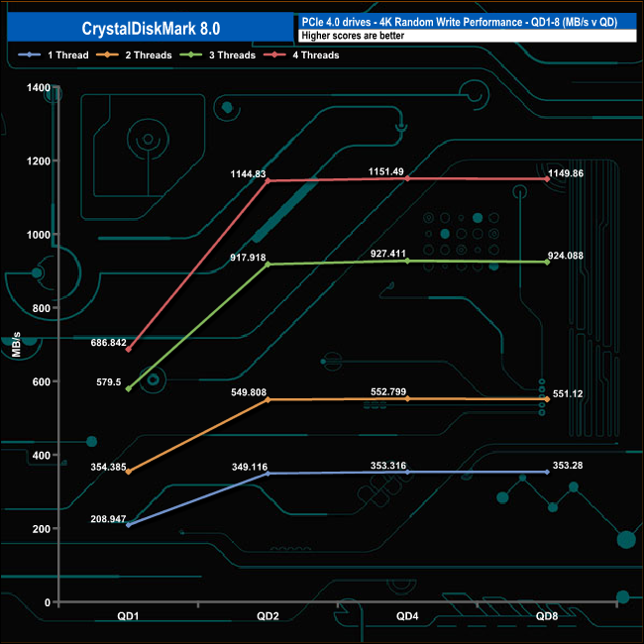This screenshot has width=644, height=644.
Task: Click the orange 2 Threads point at QD4
Action: (x=407, y=398)
